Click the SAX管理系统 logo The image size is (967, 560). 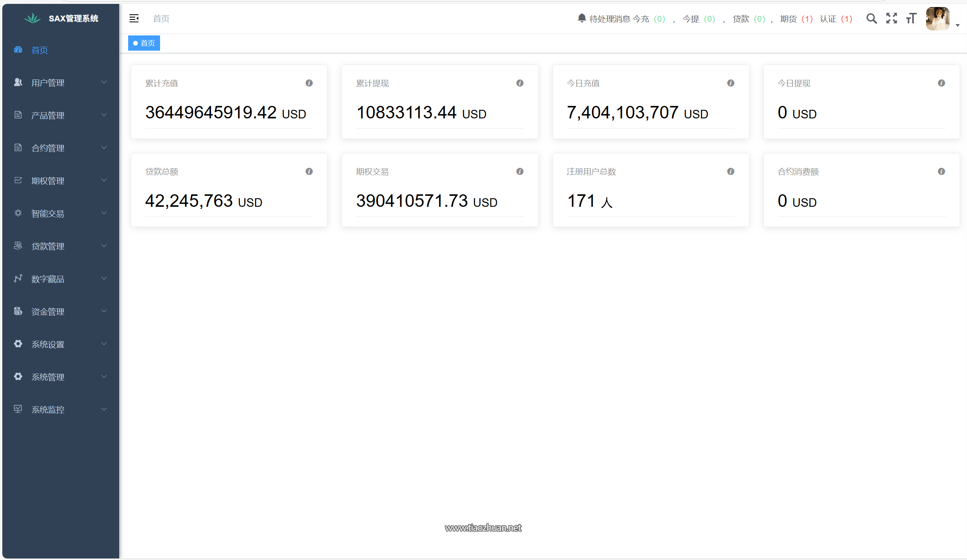tap(62, 18)
